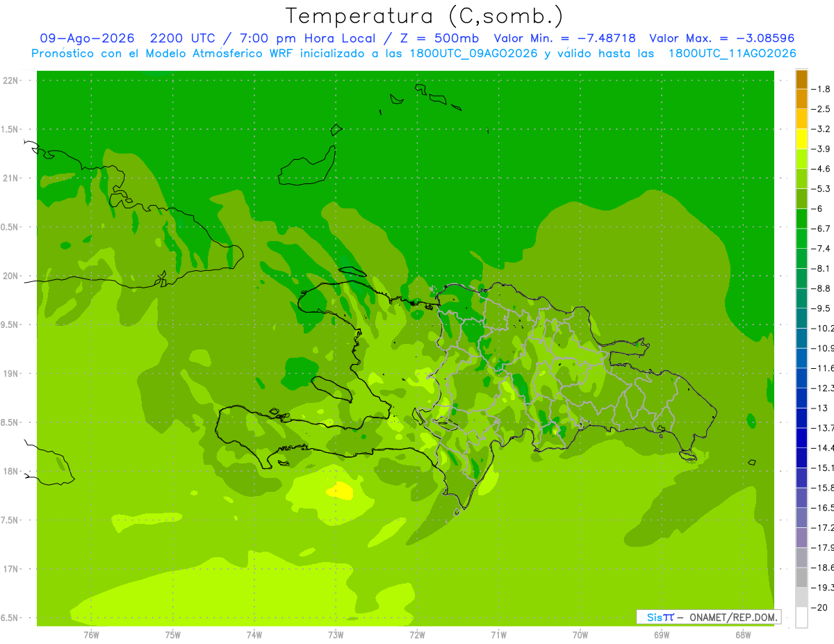Select the dark orange swatch above -1.8
The height and width of the screenshot is (644, 834).
tap(801, 79)
